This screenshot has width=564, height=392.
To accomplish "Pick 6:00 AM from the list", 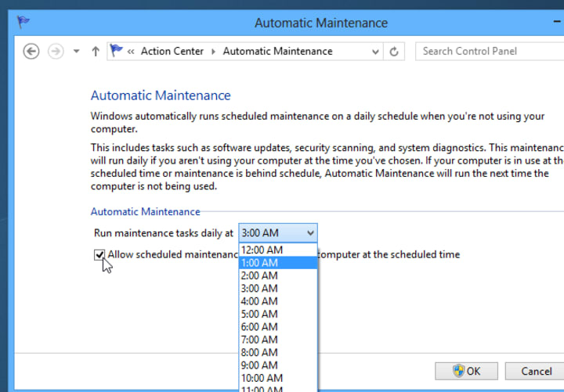I will click(277, 326).
